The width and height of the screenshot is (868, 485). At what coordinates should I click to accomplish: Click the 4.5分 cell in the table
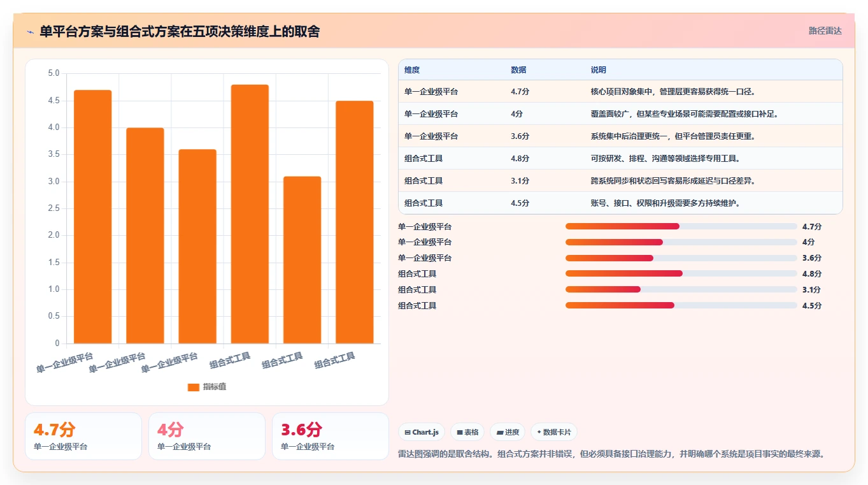[520, 203]
